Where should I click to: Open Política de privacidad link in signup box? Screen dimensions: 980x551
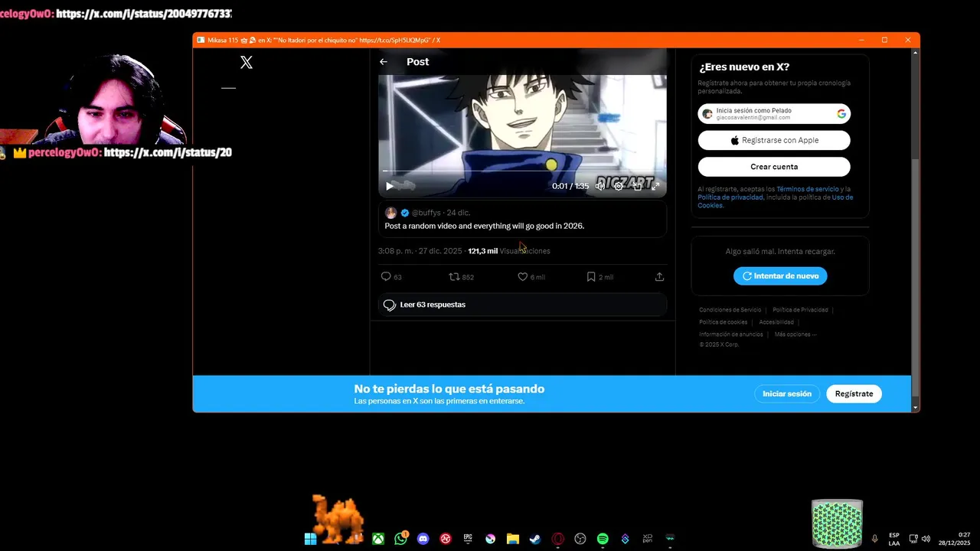730,197
